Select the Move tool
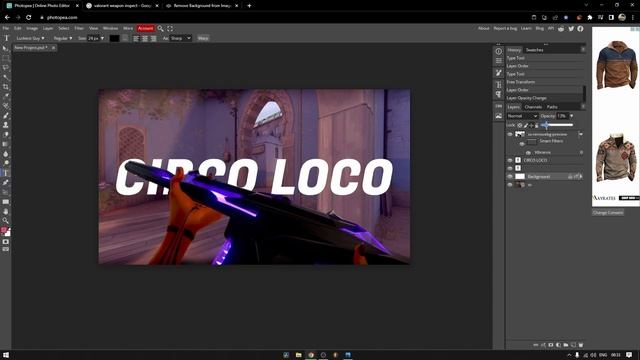This screenshot has width=640, height=360. [x=5, y=49]
